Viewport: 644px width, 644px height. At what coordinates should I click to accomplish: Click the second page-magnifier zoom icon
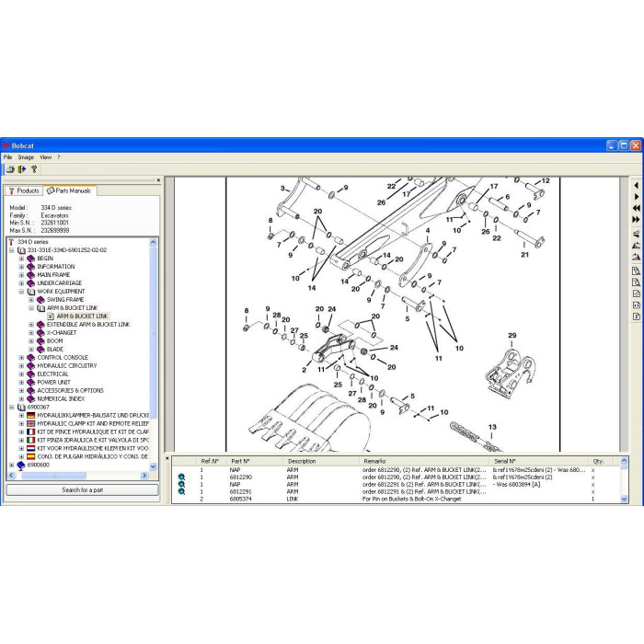[x=636, y=282]
